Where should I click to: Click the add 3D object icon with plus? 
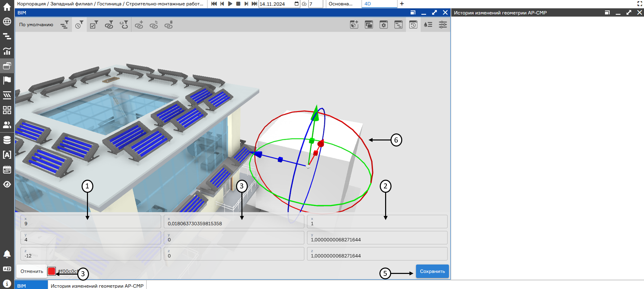[x=354, y=25]
